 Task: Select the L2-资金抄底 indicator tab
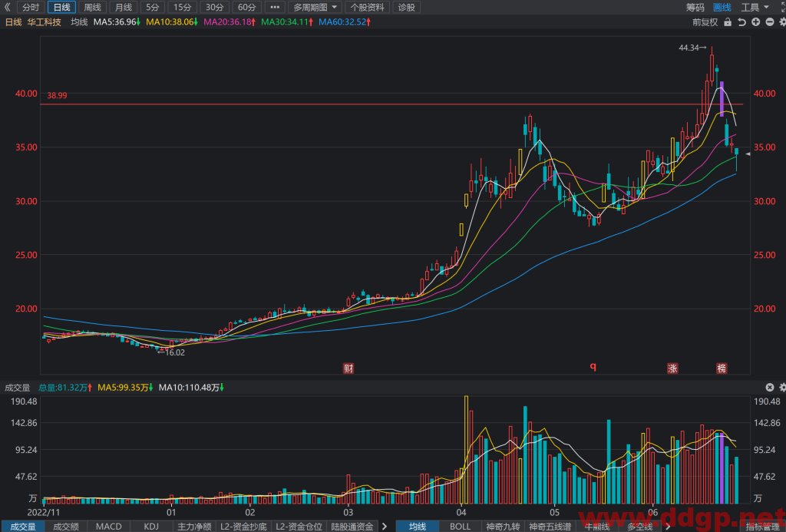pos(243,527)
